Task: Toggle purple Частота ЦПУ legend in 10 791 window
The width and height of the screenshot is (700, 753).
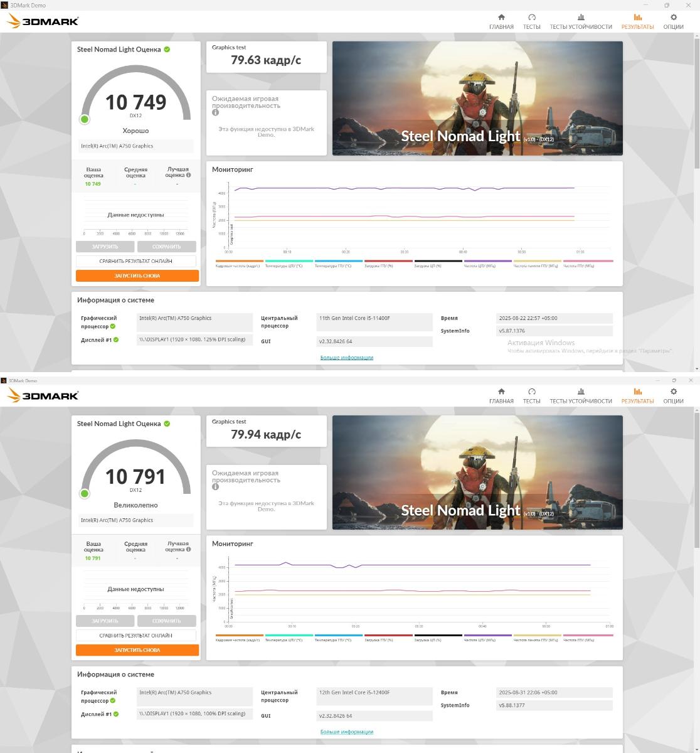Action: (488, 638)
